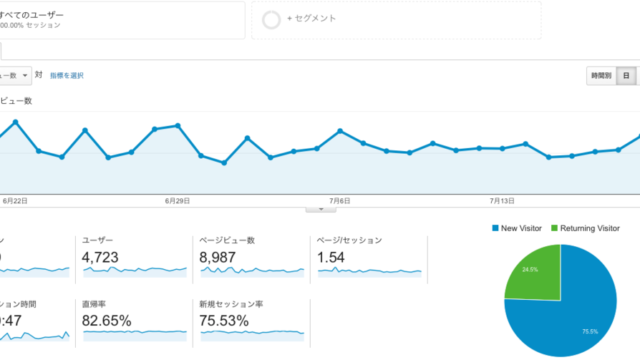This screenshot has width=640, height=360.
Task: Click the 直帰率 sparkline chart
Action: pos(135,336)
